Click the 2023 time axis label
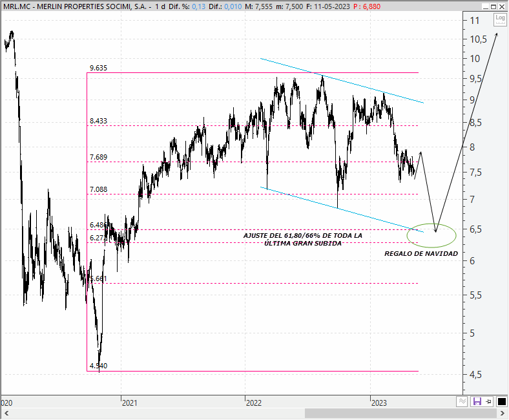The image size is (509, 420). pyautogui.click(x=379, y=403)
